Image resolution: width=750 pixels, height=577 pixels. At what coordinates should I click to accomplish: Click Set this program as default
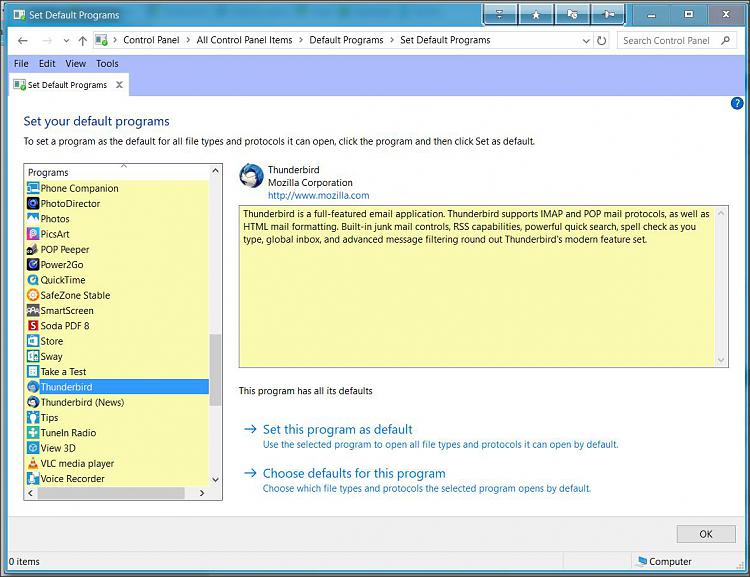click(x=337, y=429)
